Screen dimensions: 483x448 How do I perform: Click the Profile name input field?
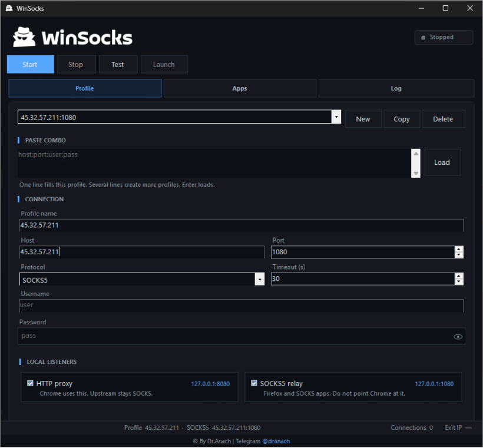click(241, 225)
